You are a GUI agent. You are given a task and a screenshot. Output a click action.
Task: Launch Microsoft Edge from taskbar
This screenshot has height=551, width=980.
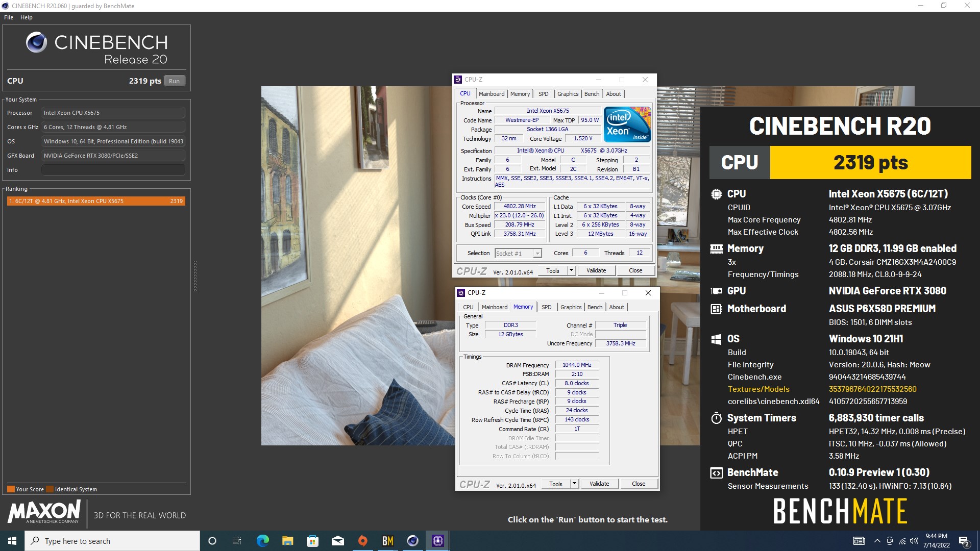262,541
